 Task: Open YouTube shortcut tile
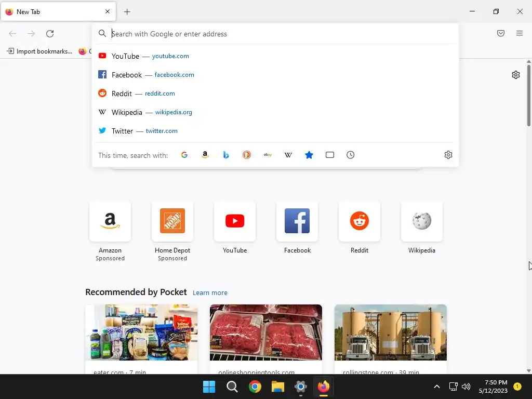(235, 221)
